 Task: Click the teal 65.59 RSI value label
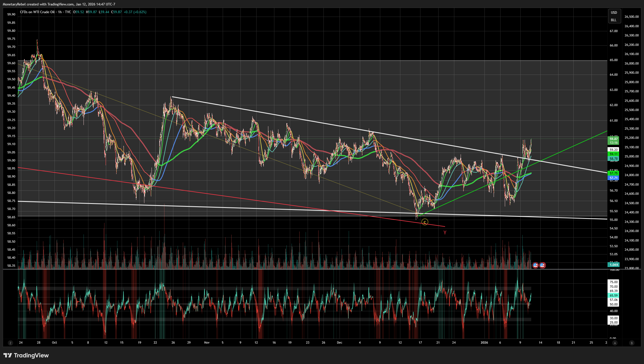click(x=614, y=295)
